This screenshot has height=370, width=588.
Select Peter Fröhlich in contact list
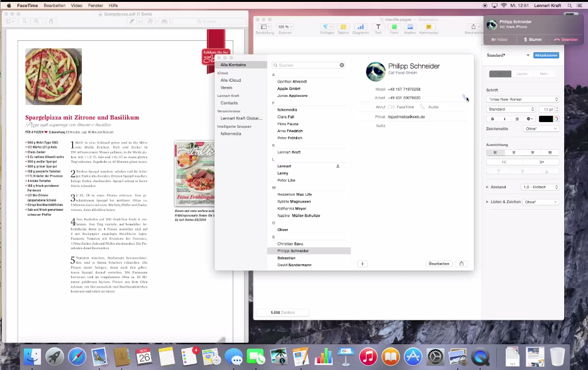(x=290, y=138)
